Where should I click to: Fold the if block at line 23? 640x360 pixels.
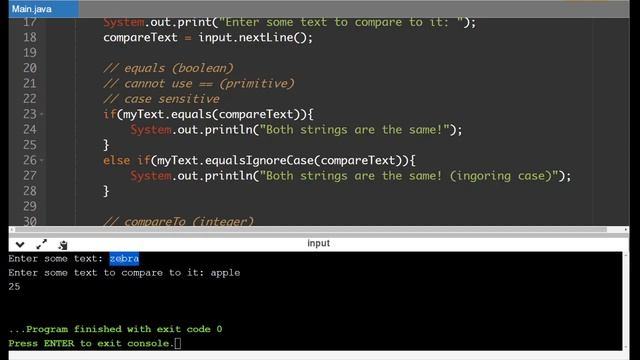coord(41,115)
